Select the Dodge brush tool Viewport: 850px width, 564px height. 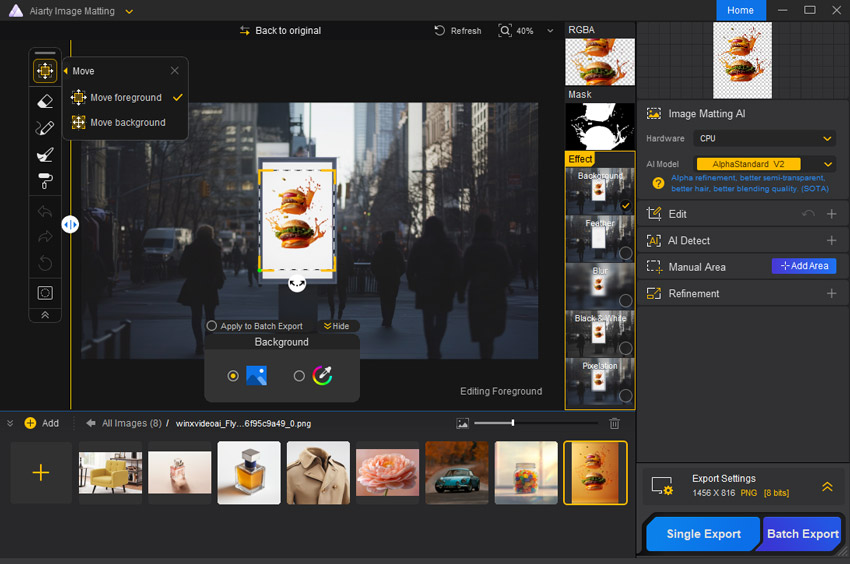[45, 155]
